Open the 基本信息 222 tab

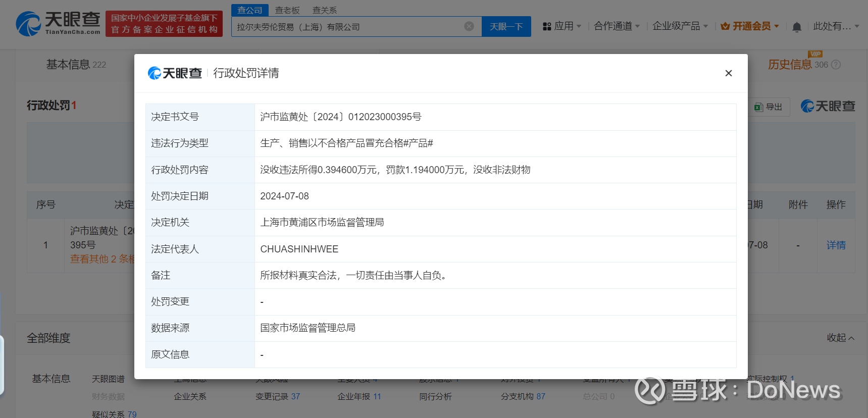point(76,65)
